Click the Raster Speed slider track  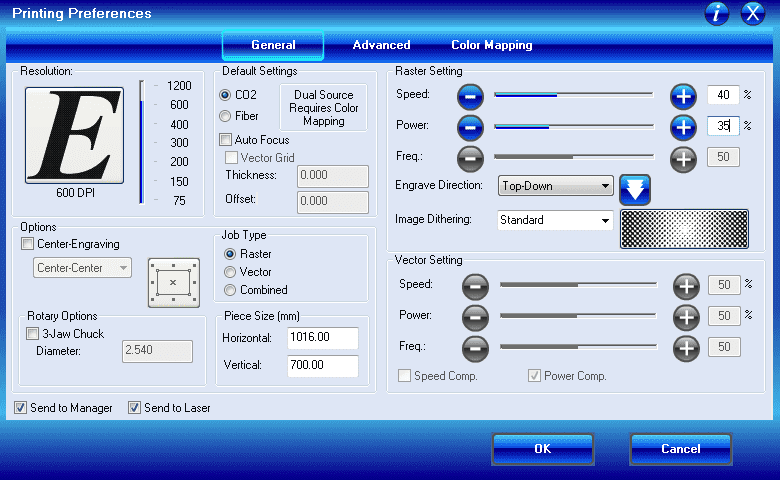point(574,95)
